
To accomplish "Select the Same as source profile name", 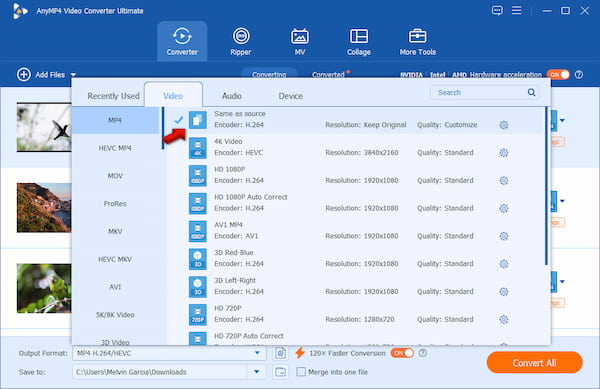I will (240, 114).
